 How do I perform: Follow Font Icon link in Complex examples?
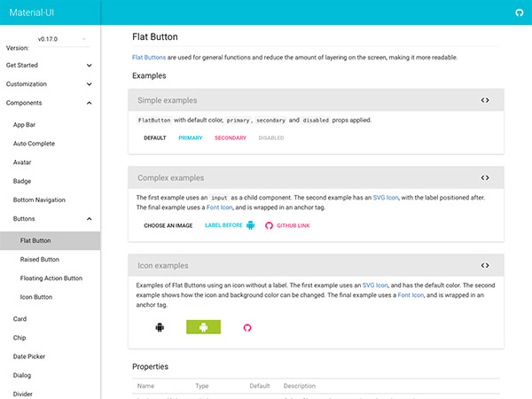coord(220,207)
